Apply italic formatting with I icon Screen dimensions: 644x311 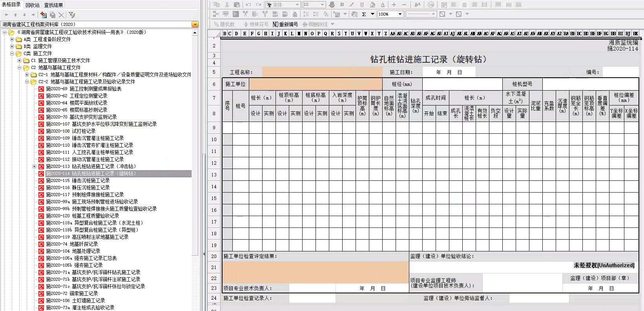pyautogui.click(x=352, y=5)
